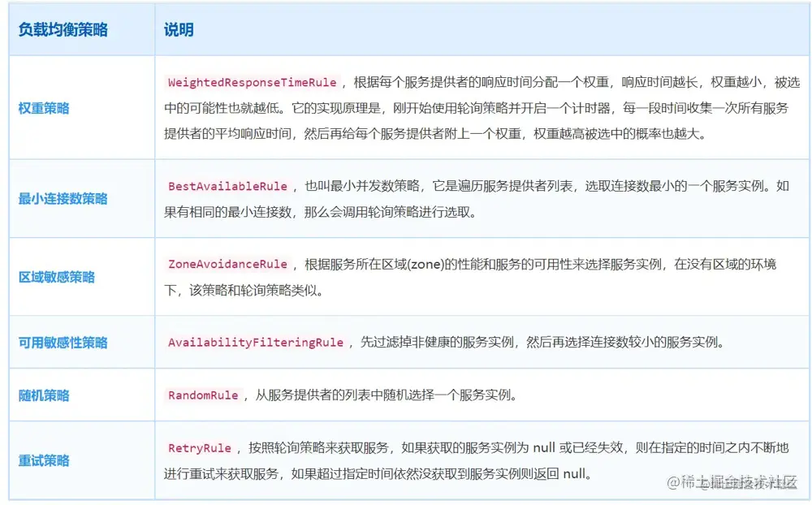812x505 pixels.
Task: Select the 最小连接数策略 description cell
Action: [x=479, y=198]
